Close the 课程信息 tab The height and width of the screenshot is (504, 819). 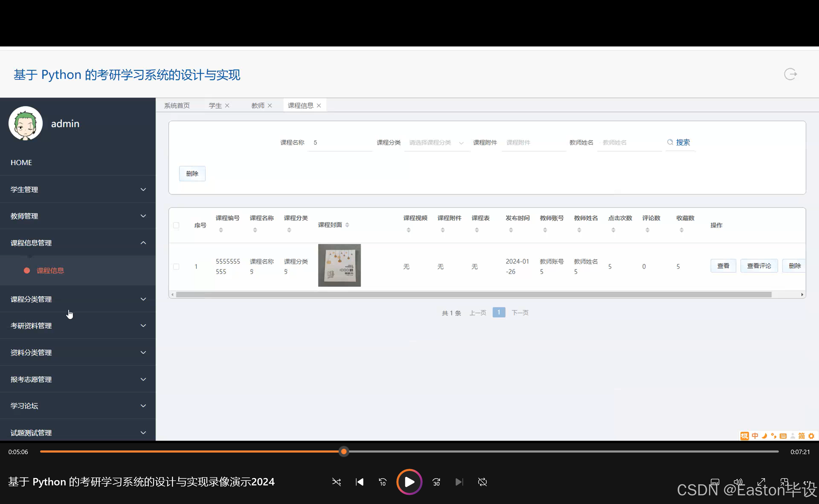319,105
